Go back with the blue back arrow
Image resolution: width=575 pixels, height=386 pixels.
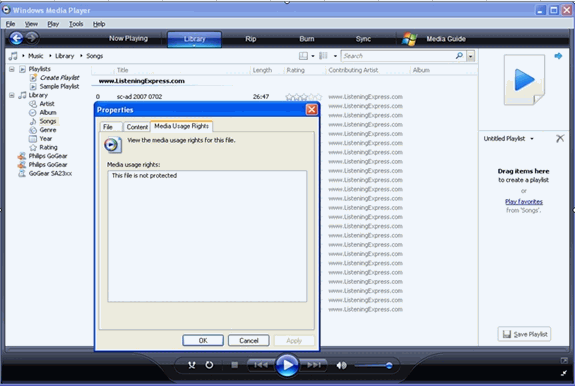tap(17, 38)
